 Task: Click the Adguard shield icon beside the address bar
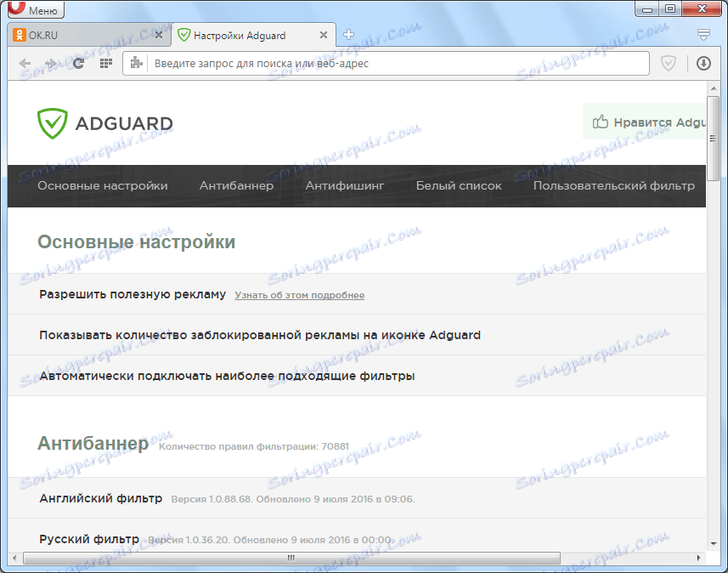[669, 63]
